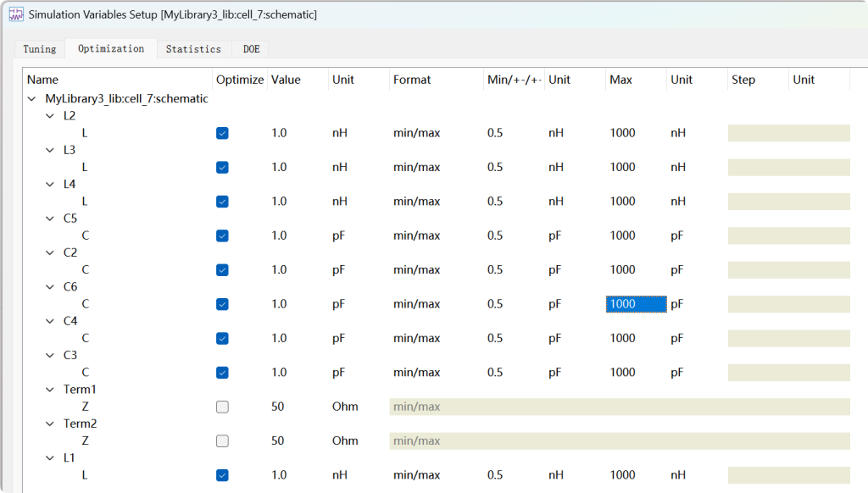This screenshot has width=868, height=493.
Task: Switch to the Tuning tab
Action: click(x=39, y=48)
